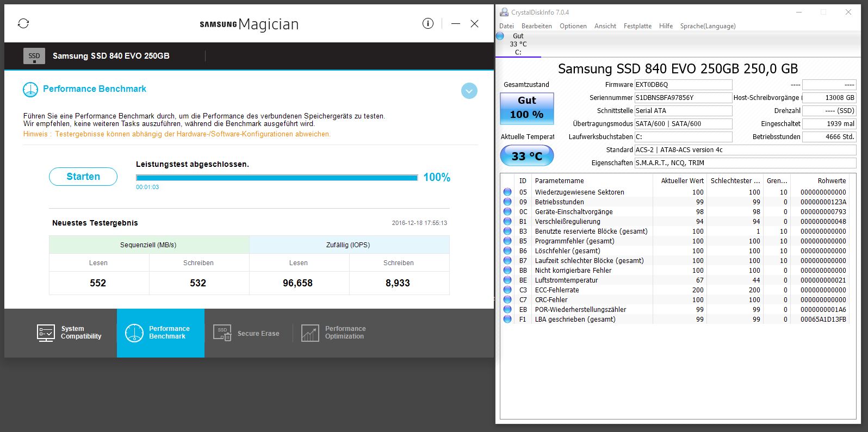Click the sequential read value 552

98,283
